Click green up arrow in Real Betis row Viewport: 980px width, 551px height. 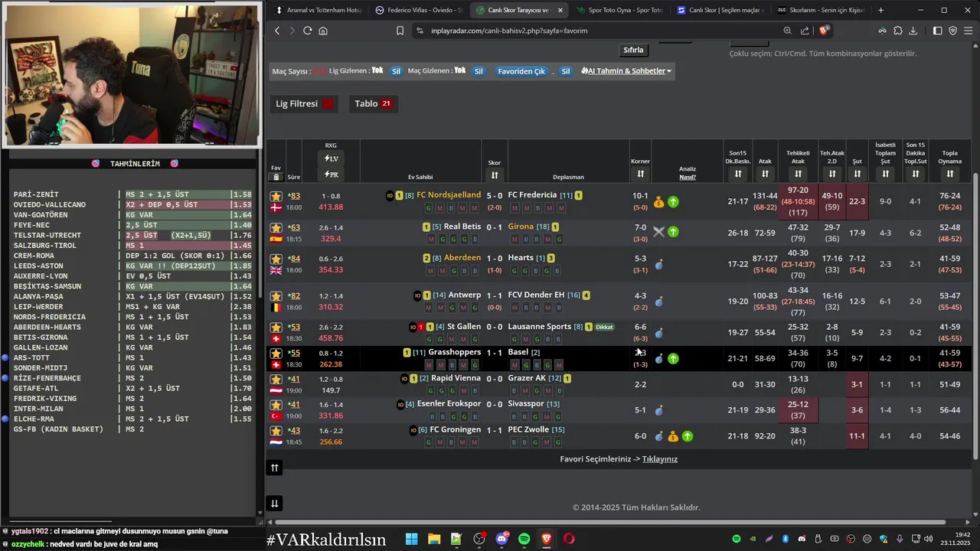(673, 231)
